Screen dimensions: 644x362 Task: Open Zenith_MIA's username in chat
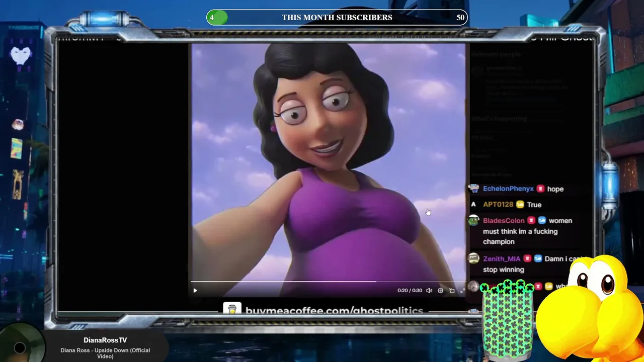(502, 259)
